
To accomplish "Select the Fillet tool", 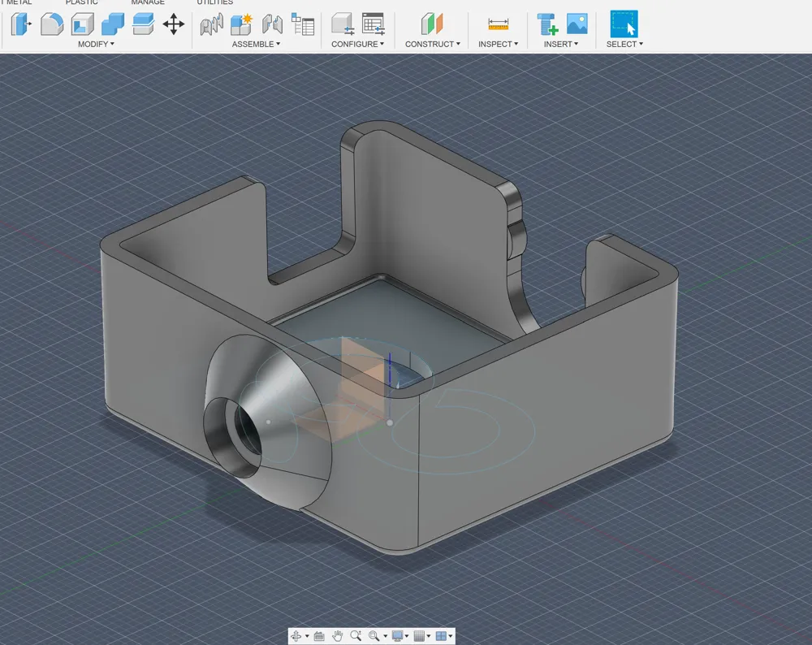I will coord(52,24).
